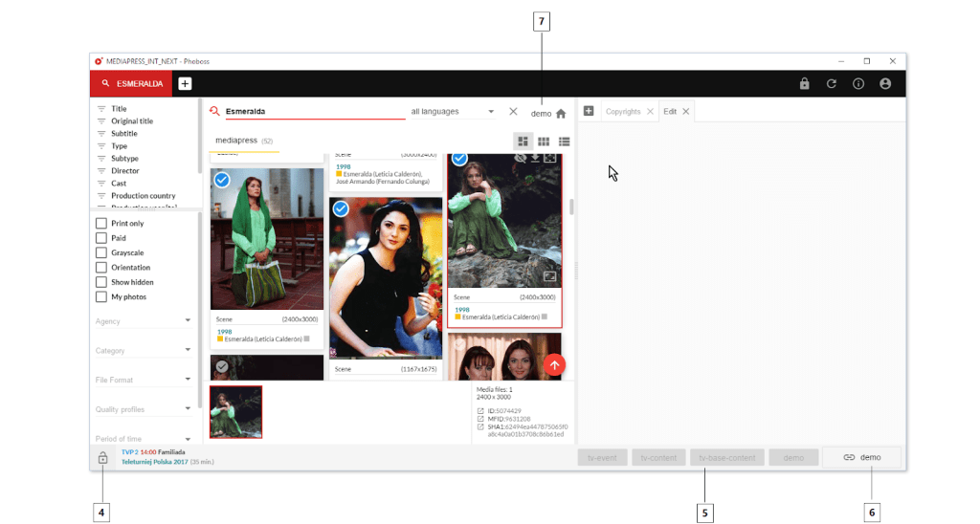Enable the Show hidden checkbox
The height and width of the screenshot is (524, 980).
point(101,282)
